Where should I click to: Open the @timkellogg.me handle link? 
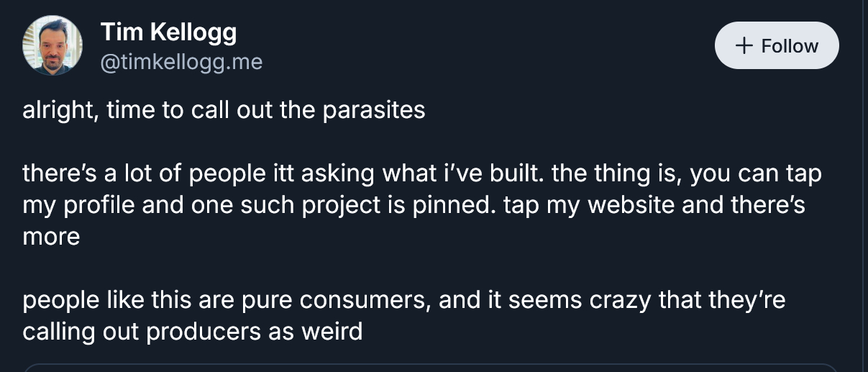181,63
